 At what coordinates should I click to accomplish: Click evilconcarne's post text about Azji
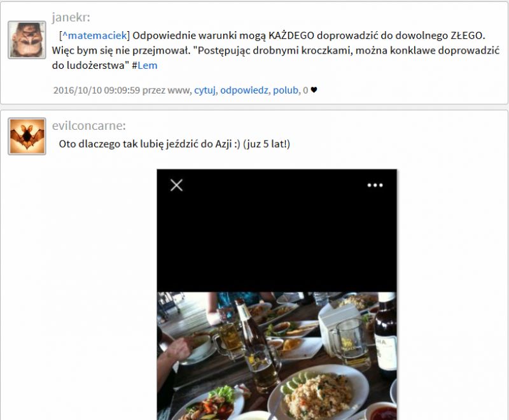click(174, 144)
